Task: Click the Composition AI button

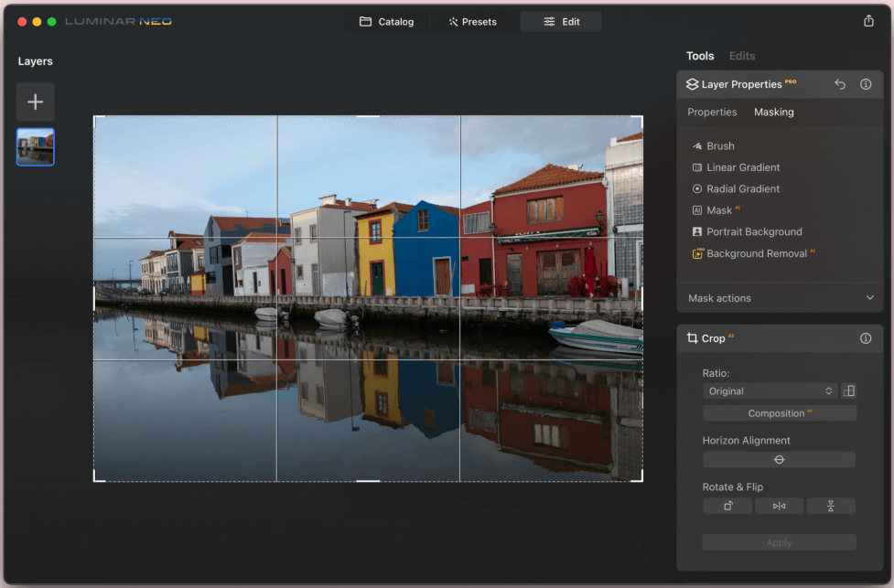Action: click(779, 413)
